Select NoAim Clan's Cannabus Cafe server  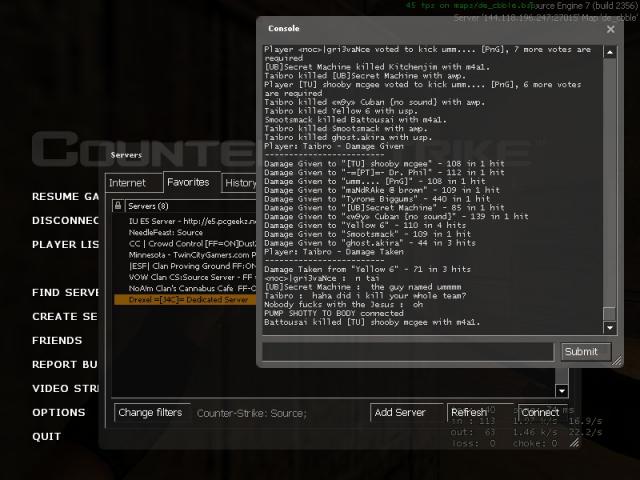point(185,288)
